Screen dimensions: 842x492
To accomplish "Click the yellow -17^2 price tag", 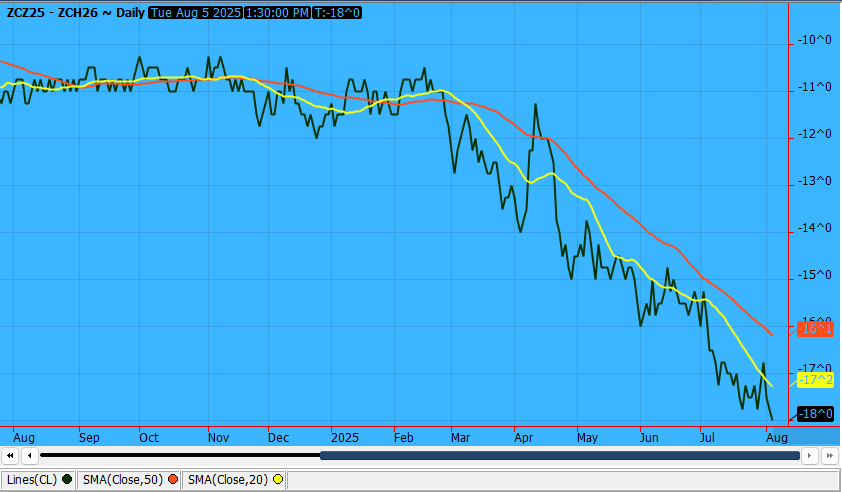I will click(816, 379).
